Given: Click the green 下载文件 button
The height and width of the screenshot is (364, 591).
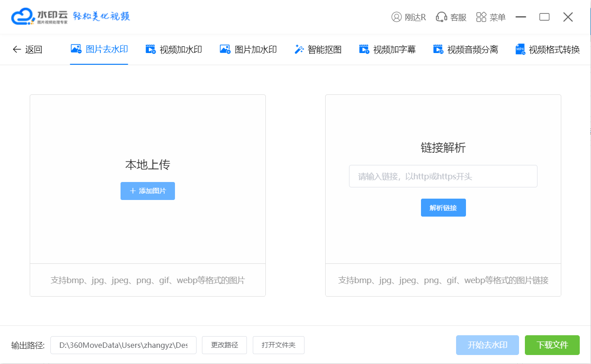Looking at the screenshot, I should coord(552,345).
